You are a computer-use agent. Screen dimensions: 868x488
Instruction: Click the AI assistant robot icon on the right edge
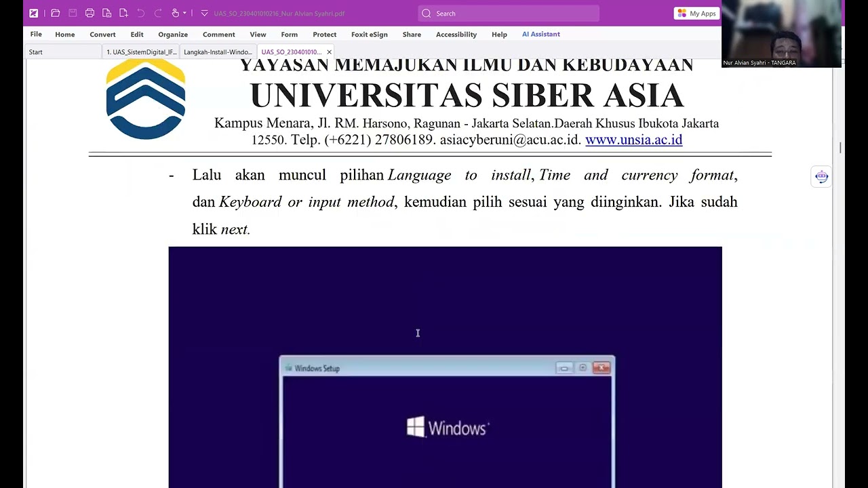tap(821, 177)
